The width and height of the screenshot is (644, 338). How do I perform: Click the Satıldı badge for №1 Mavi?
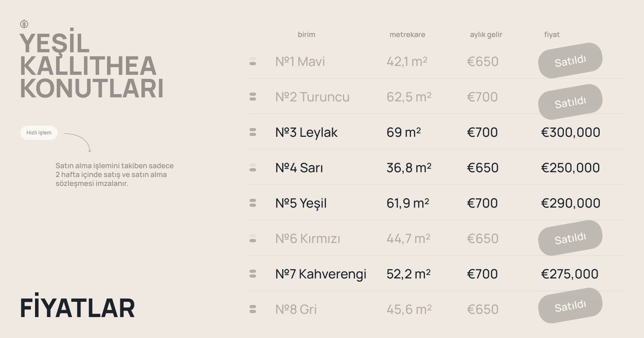tap(570, 61)
